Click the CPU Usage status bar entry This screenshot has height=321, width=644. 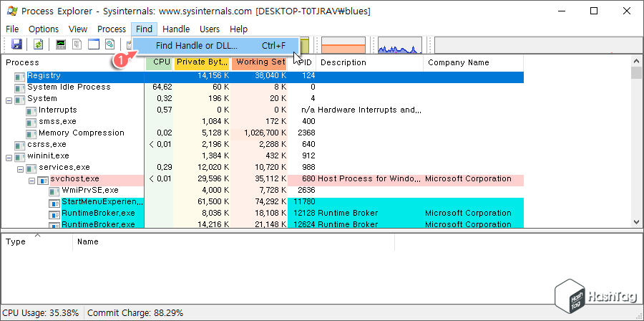click(x=41, y=313)
